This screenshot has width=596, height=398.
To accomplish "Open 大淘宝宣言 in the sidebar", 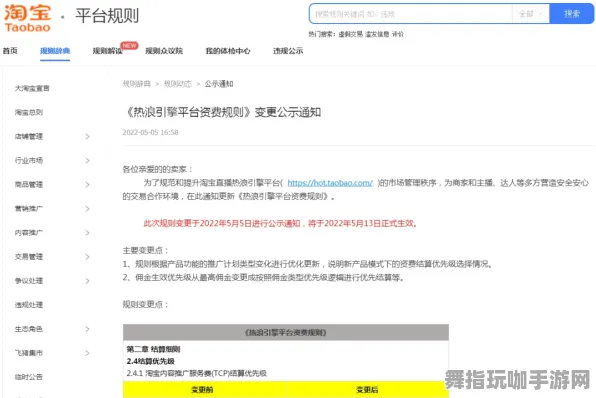I will (x=32, y=88).
